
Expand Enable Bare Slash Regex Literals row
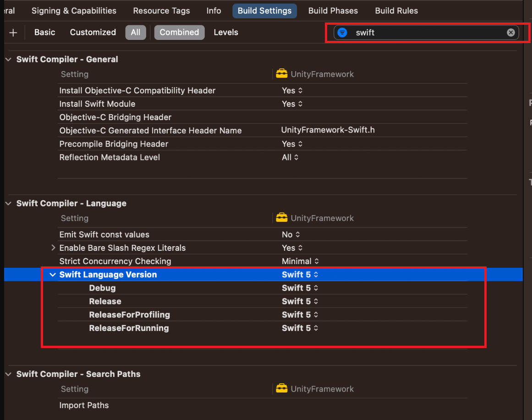pos(53,248)
